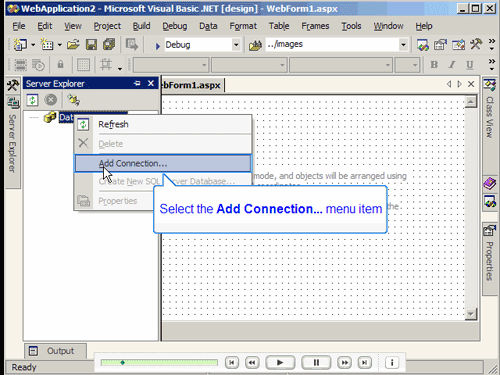Open the New Project dropdown arrow

pos(33,45)
